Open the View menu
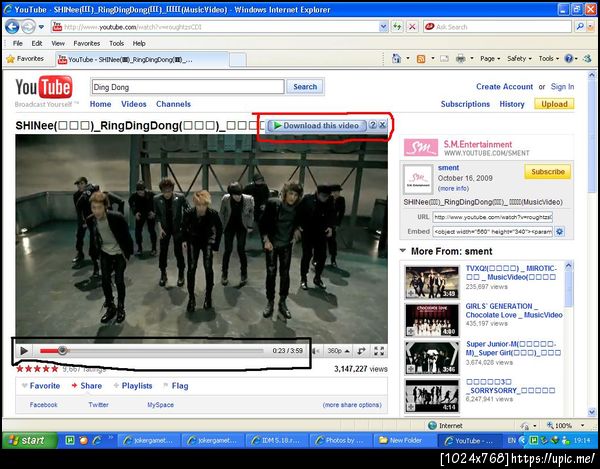The width and height of the screenshot is (600, 469). tap(58, 43)
